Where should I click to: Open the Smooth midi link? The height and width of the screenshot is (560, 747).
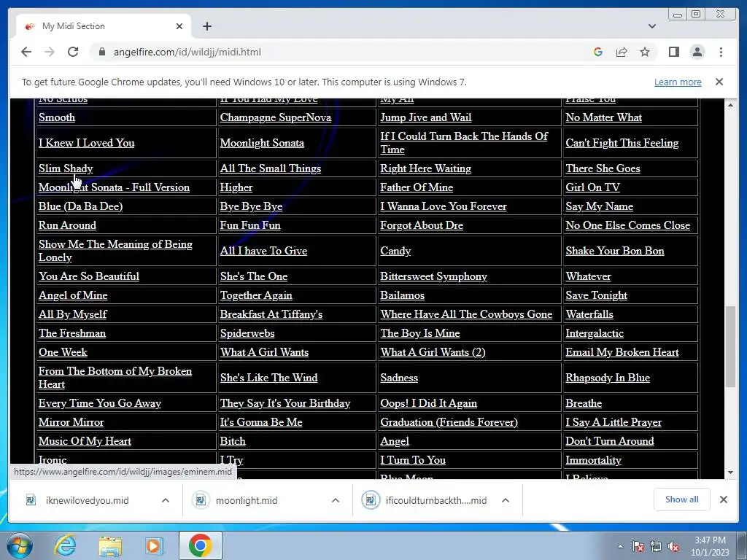57,117
